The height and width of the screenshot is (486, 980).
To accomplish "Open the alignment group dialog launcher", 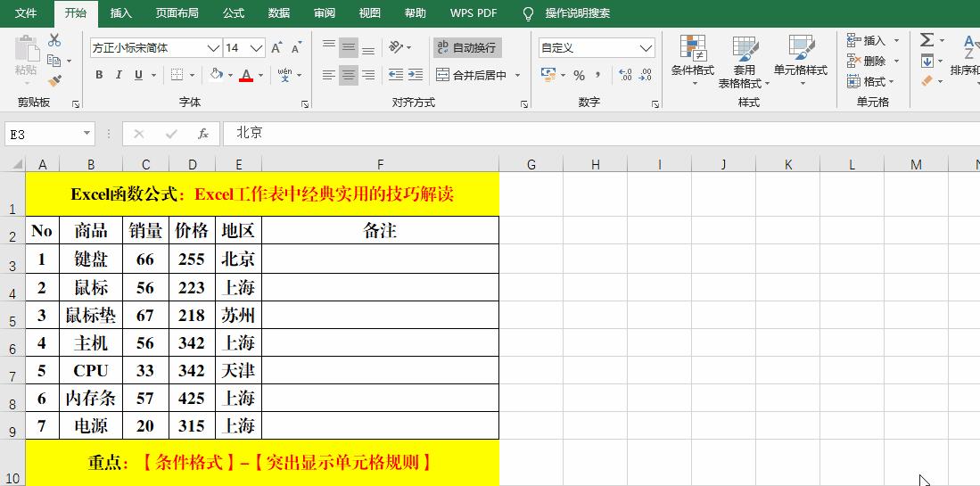I will pyautogui.click(x=524, y=104).
